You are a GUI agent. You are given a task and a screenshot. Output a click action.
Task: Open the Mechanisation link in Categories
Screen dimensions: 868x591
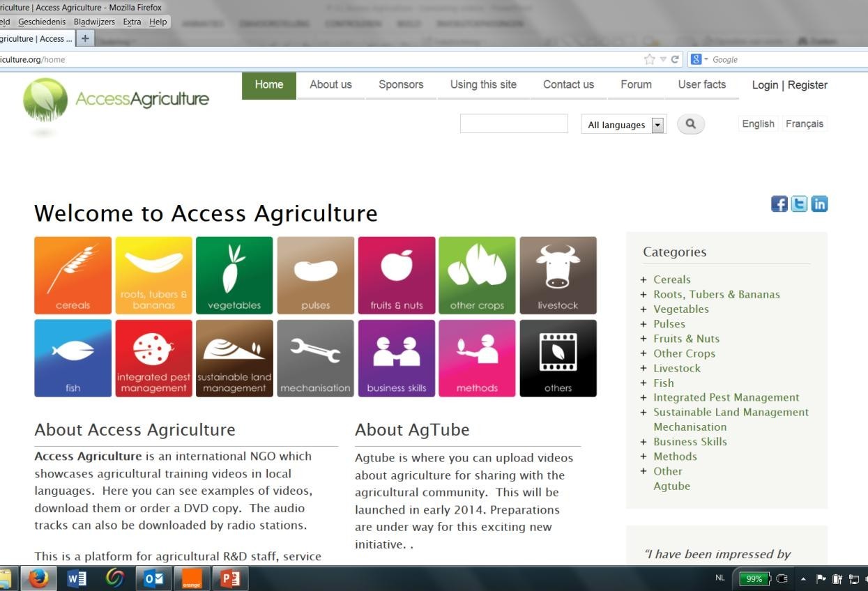click(690, 427)
